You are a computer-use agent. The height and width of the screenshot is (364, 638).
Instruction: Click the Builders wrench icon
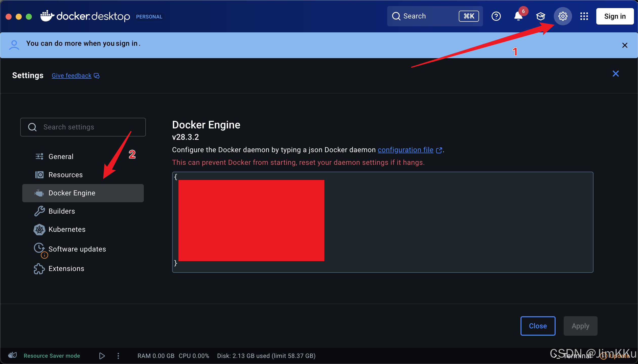39,211
